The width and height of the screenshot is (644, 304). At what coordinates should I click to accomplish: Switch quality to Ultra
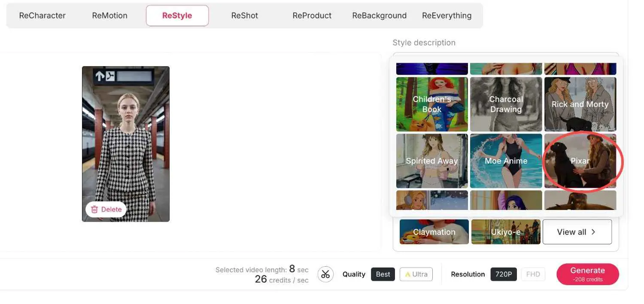click(x=416, y=274)
